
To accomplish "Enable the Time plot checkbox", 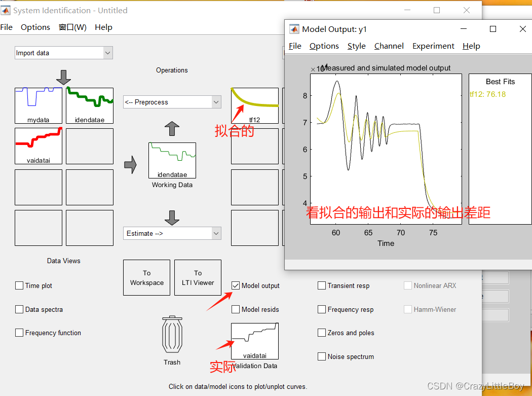I will coord(19,285).
